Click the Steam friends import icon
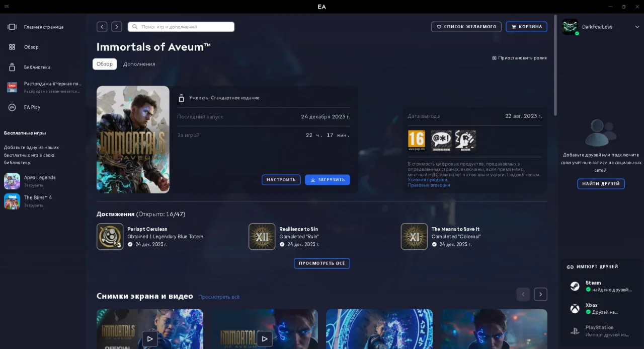The image size is (644, 349). 575,286
